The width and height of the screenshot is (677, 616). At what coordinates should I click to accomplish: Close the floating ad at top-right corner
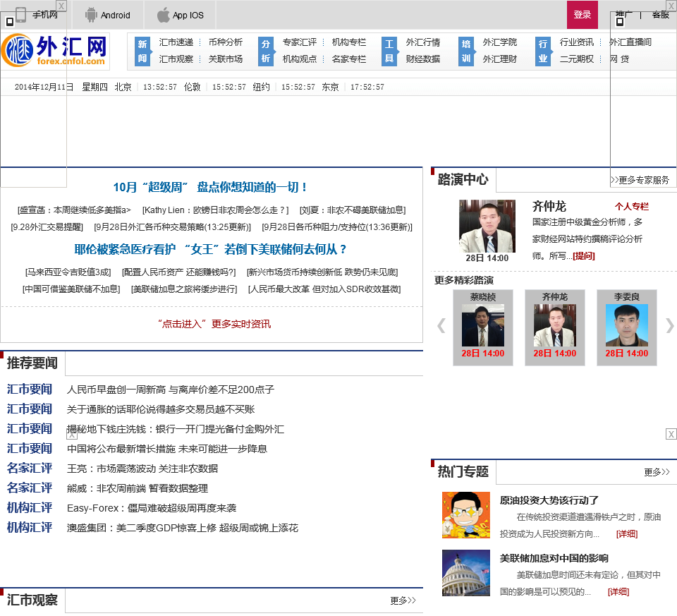coord(671,6)
